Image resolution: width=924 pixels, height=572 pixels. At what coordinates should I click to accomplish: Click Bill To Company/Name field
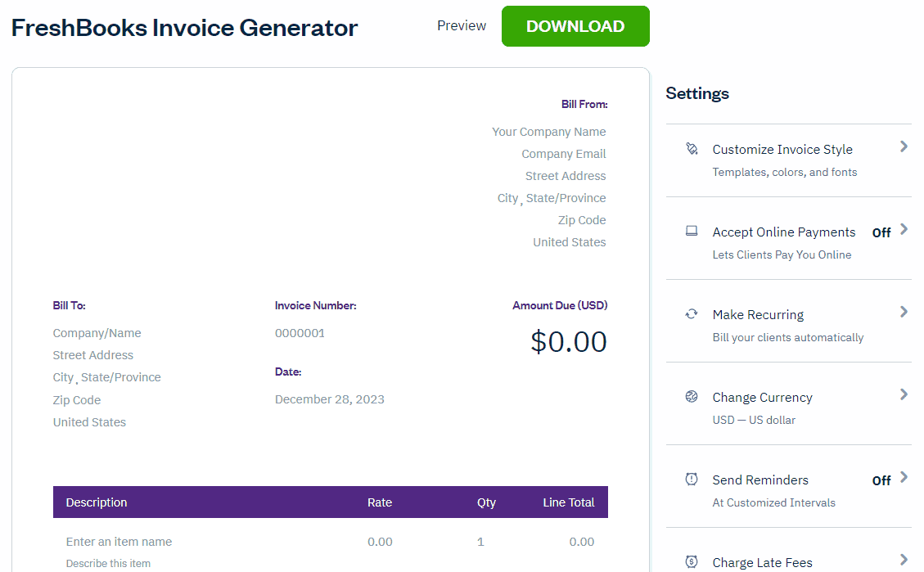[x=97, y=333]
